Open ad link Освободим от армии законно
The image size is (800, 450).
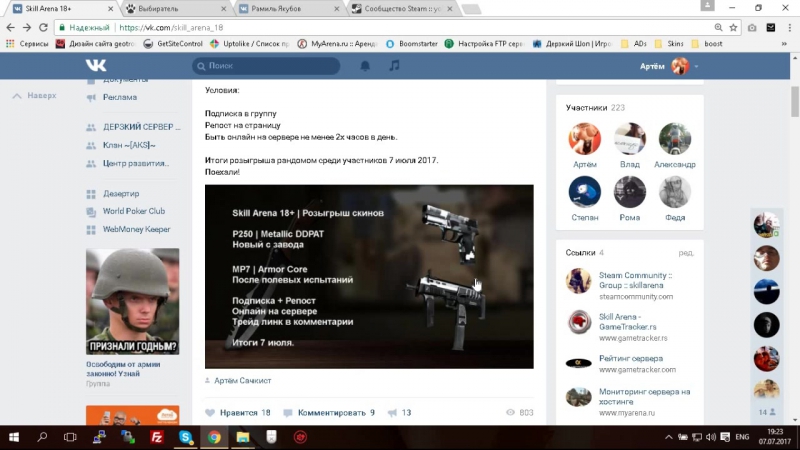tap(123, 369)
